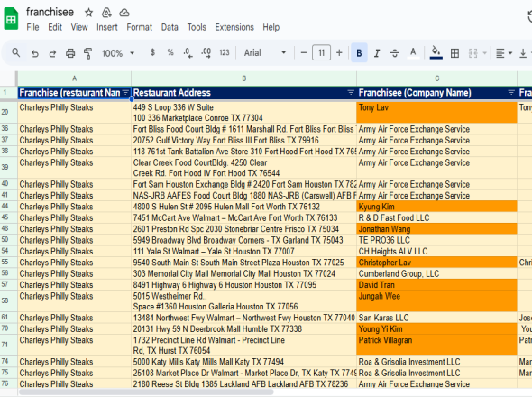Open the Arial font dropdown
This screenshot has height=397, width=532.
[x=265, y=52]
